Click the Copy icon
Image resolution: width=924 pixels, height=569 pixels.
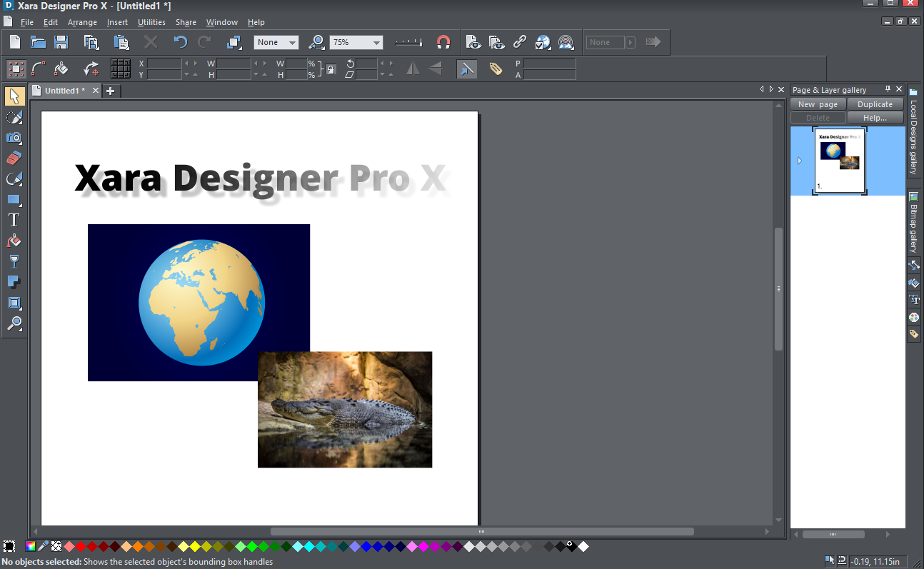click(91, 42)
